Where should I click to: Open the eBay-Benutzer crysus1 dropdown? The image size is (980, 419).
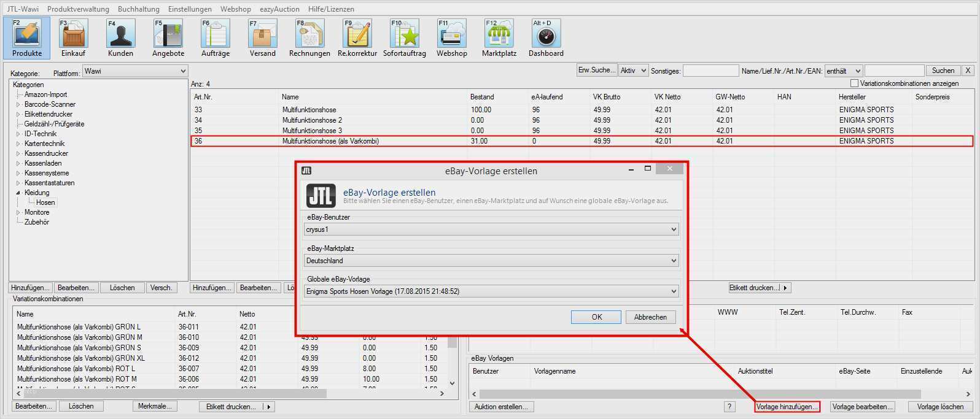click(491, 229)
